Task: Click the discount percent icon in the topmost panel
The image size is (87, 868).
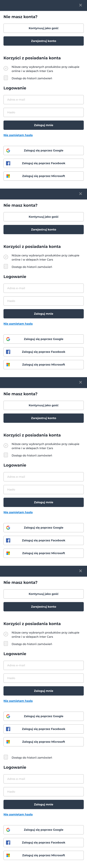Action: point(6,68)
